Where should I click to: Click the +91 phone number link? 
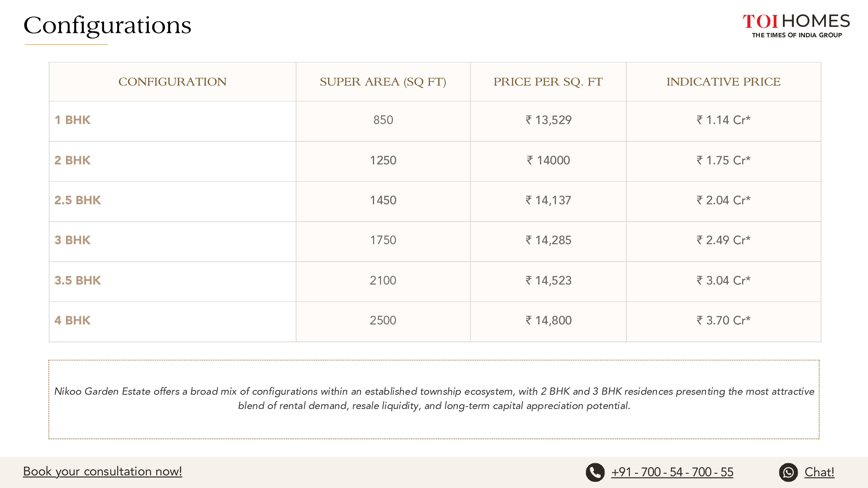672,472
